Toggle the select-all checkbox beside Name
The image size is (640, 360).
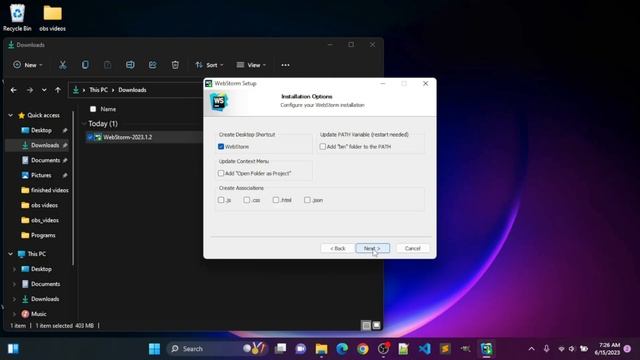coord(93,109)
